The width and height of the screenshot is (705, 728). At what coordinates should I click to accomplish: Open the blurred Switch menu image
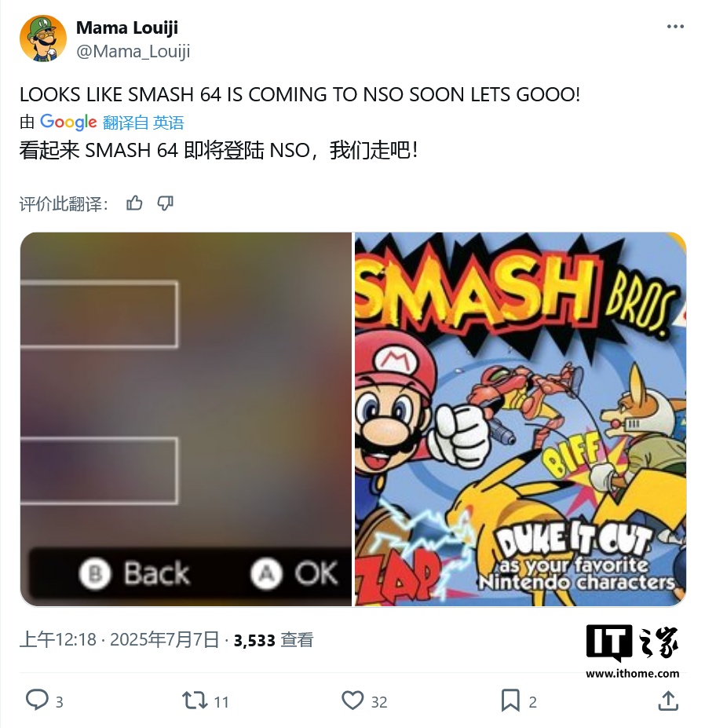186,419
